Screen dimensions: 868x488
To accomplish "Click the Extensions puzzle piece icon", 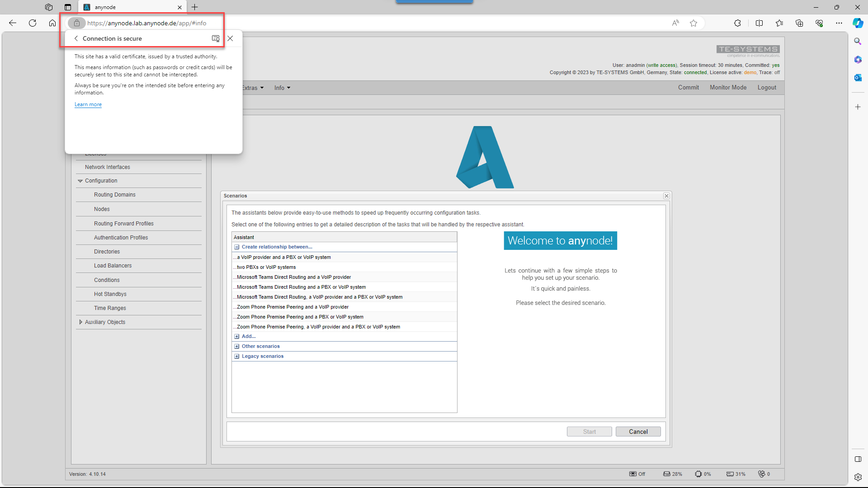I will [737, 23].
